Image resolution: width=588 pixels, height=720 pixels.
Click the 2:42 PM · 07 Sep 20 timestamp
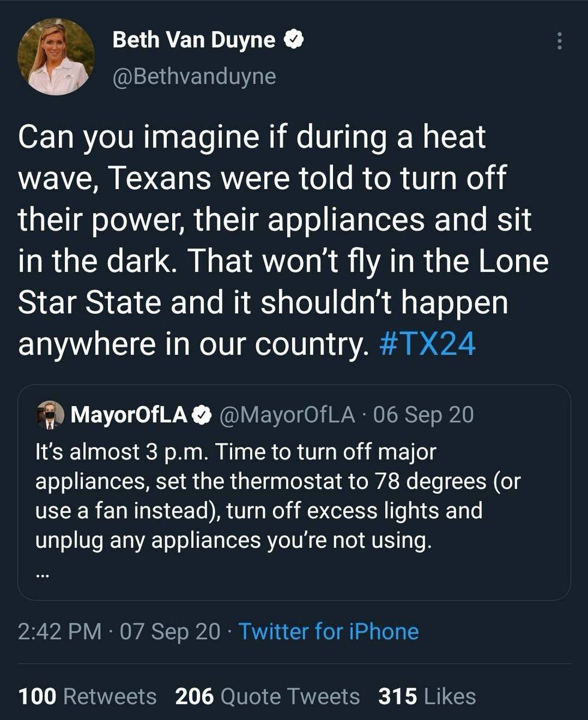[x=119, y=632]
